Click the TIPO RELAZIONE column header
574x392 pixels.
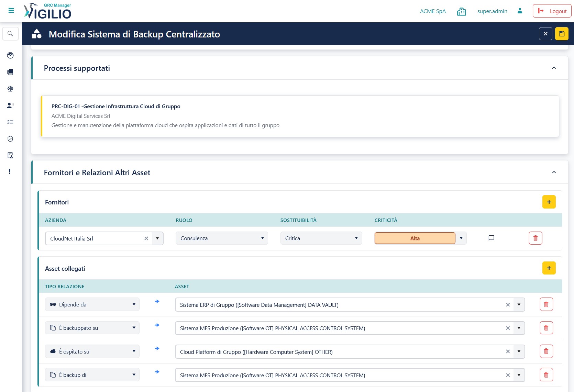[x=65, y=287]
